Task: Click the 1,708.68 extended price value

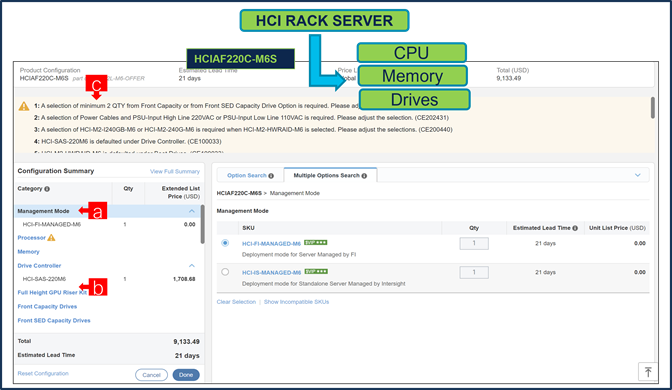Action: tap(184, 279)
